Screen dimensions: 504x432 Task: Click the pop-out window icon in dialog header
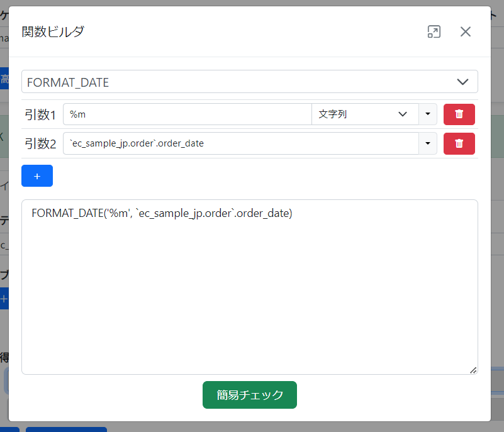coord(434,32)
